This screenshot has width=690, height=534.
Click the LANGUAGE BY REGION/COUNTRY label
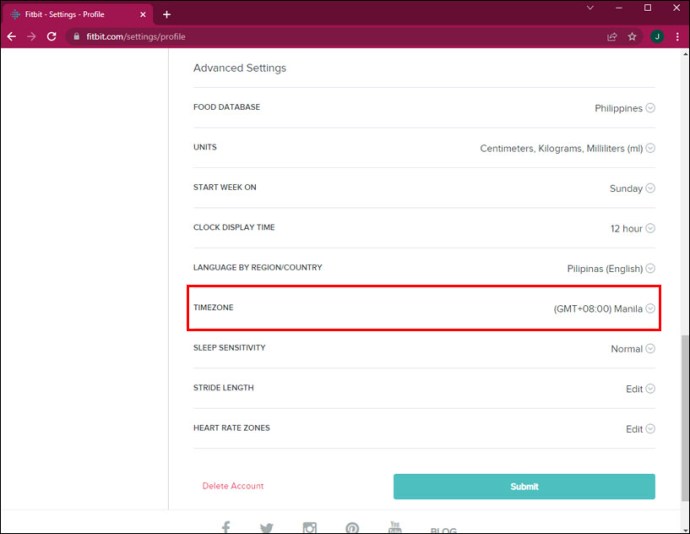coord(258,267)
